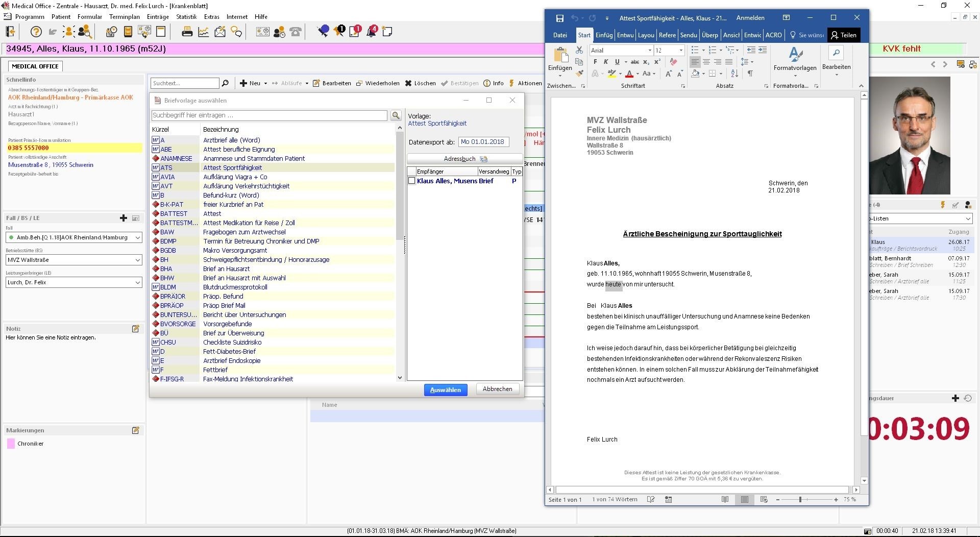The height and width of the screenshot is (537, 980).
Task: Expand the Neu button dropdown arrow
Action: pyautogui.click(x=265, y=83)
